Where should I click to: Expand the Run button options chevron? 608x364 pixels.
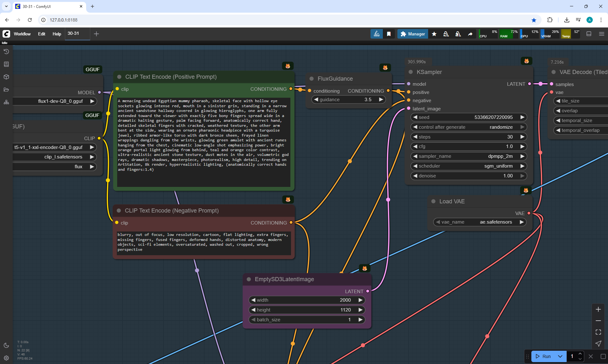(x=560, y=356)
